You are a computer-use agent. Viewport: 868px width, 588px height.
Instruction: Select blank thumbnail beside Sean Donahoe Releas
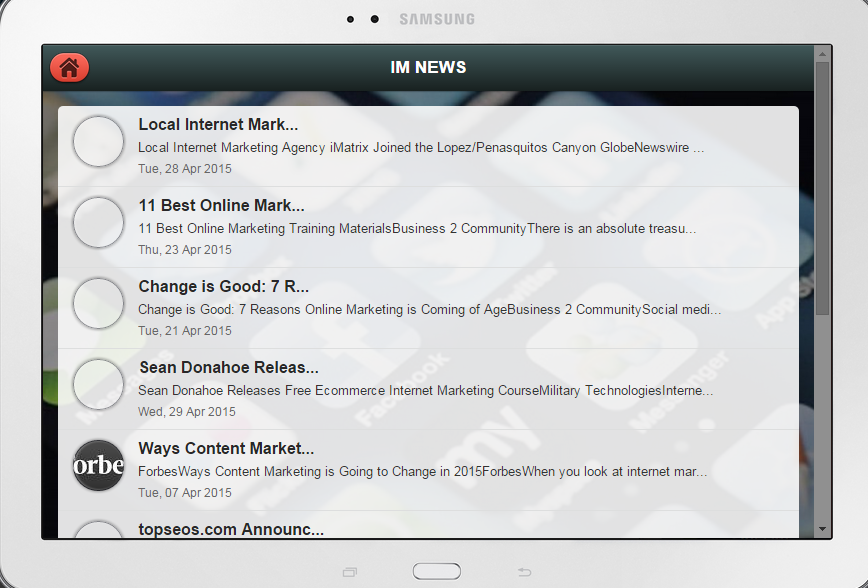pos(99,384)
